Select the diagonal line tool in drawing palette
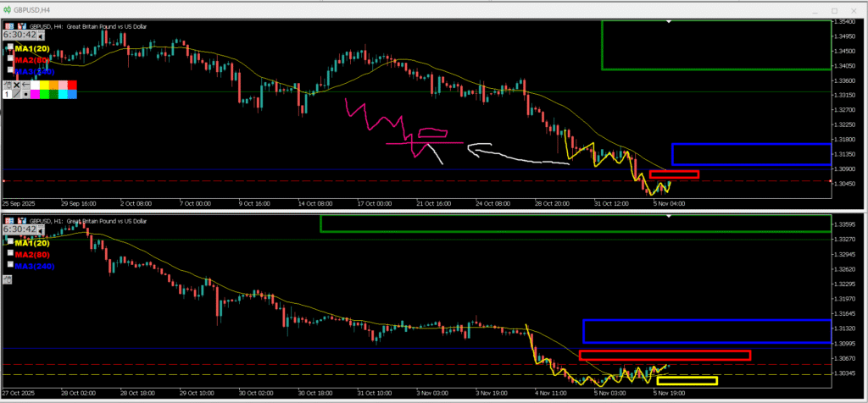Viewport: 868px width, 403px height. [17, 94]
